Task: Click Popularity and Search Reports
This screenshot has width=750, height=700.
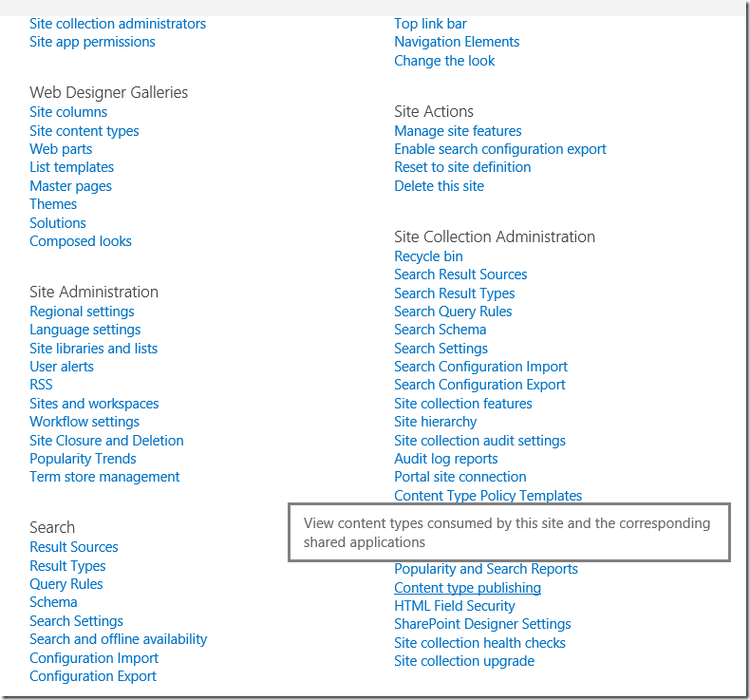Action: [486, 569]
